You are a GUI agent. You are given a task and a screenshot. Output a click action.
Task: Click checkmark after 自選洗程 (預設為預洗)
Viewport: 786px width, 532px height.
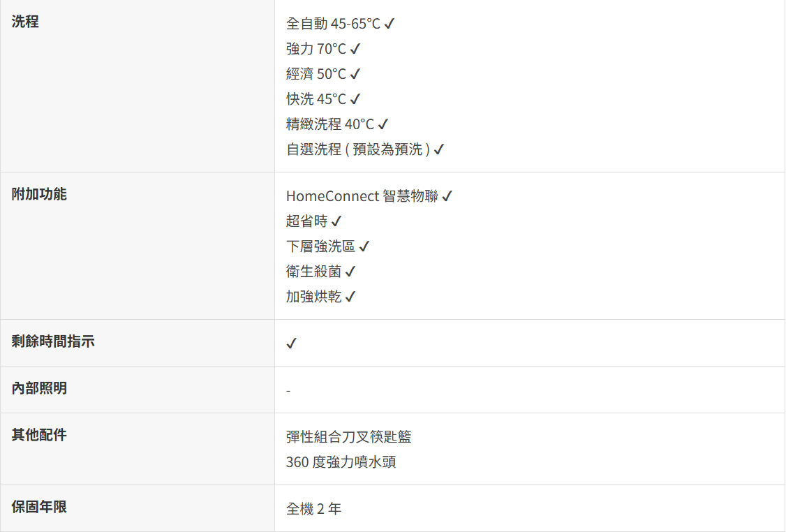(x=439, y=150)
